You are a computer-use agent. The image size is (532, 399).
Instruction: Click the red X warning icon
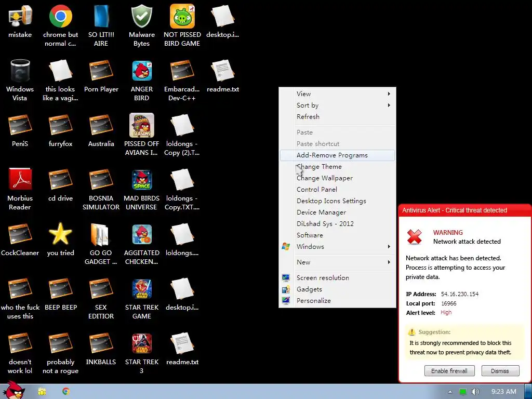pyautogui.click(x=414, y=237)
